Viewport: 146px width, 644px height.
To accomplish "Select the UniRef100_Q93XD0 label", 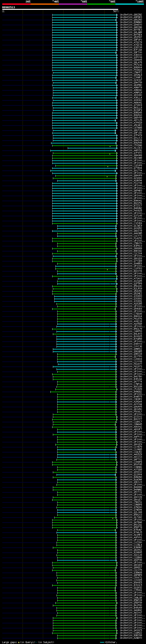I will pos(131,95).
